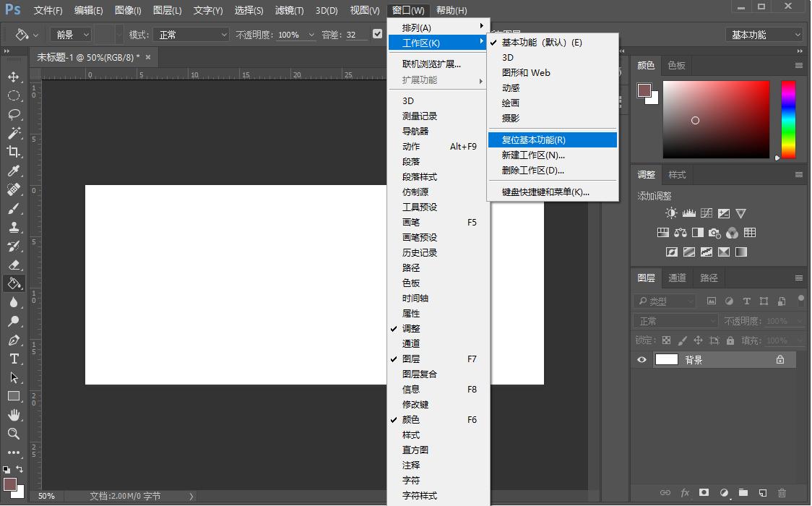Open the 滤镜 menu in the menu bar
812x506 pixels.
coord(289,9)
